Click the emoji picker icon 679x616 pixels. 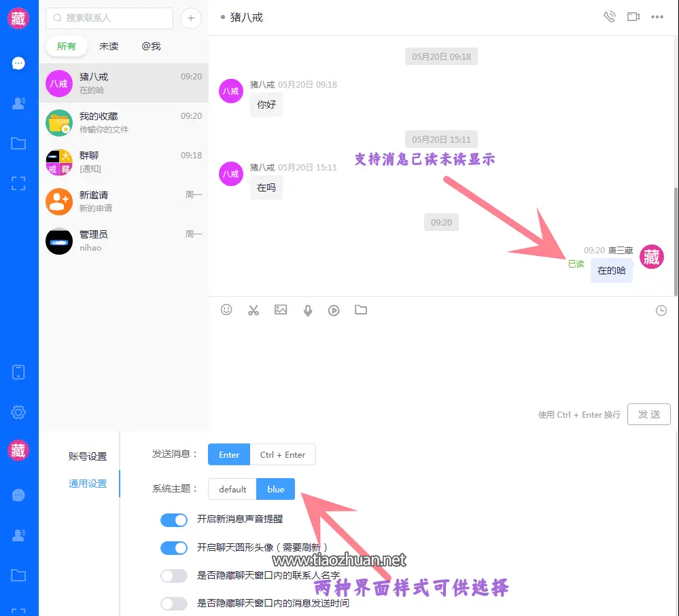(x=227, y=310)
